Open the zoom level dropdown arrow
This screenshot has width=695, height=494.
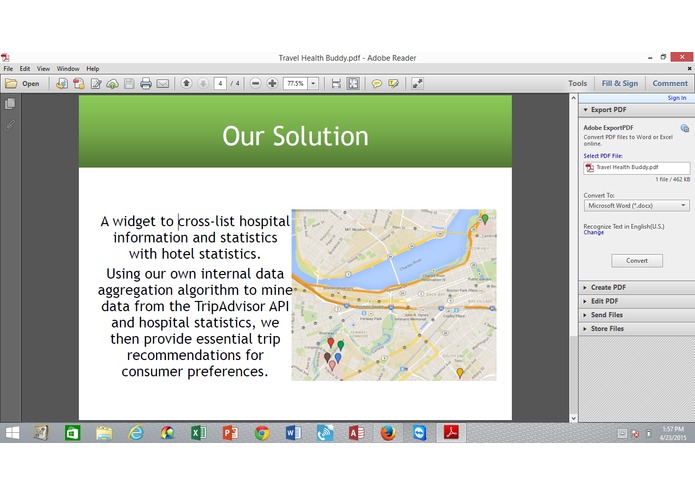(313, 83)
